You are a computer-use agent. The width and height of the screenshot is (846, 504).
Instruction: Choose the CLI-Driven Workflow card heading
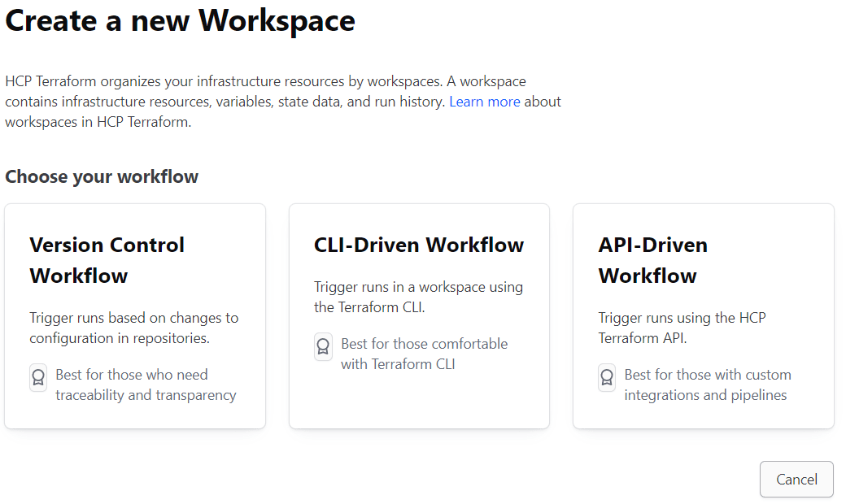pyautogui.click(x=419, y=245)
